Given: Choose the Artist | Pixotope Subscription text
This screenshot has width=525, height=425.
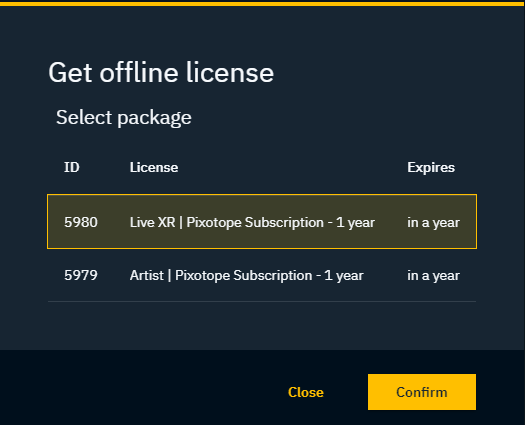Looking at the screenshot, I should tap(246, 276).
